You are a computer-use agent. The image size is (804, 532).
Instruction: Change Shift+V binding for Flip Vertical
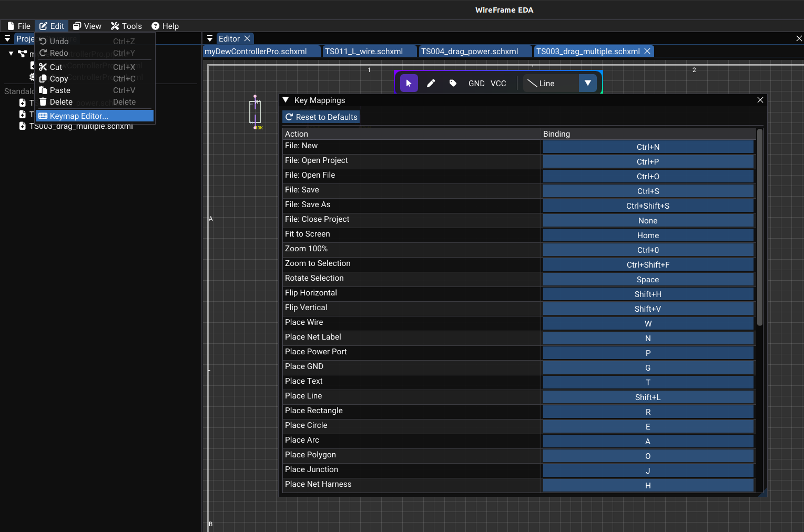point(648,309)
